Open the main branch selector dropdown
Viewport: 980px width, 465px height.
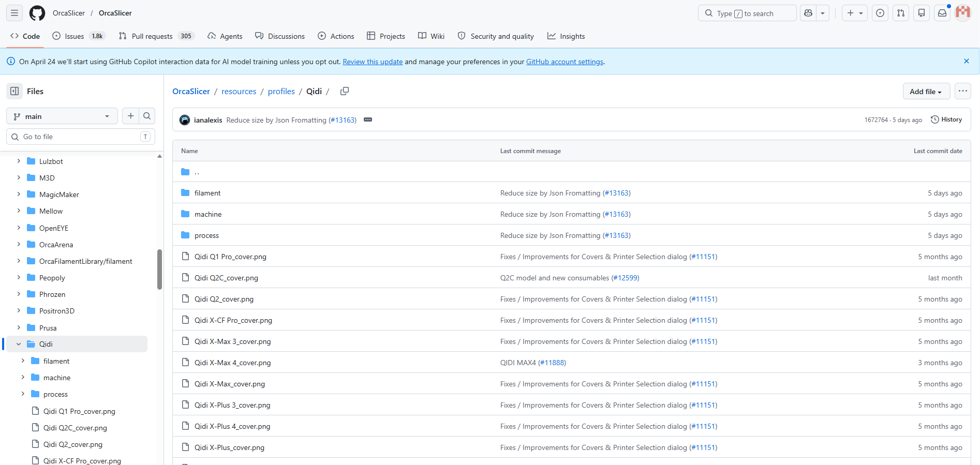[x=62, y=116]
